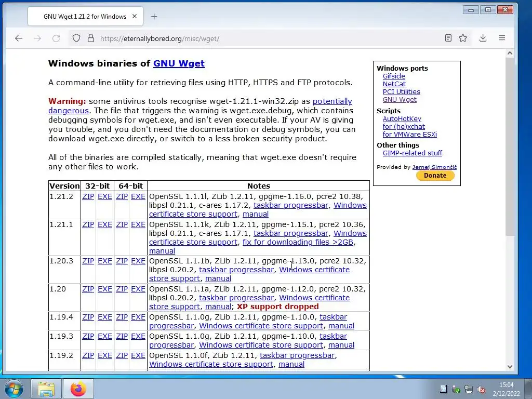Screen dimensions: 532x399
Task: Open the 'for (he)xchat' link
Action: point(404,127)
